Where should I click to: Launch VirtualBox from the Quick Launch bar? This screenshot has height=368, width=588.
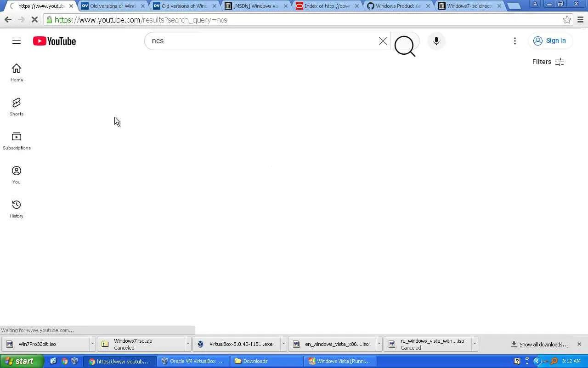tap(75, 361)
